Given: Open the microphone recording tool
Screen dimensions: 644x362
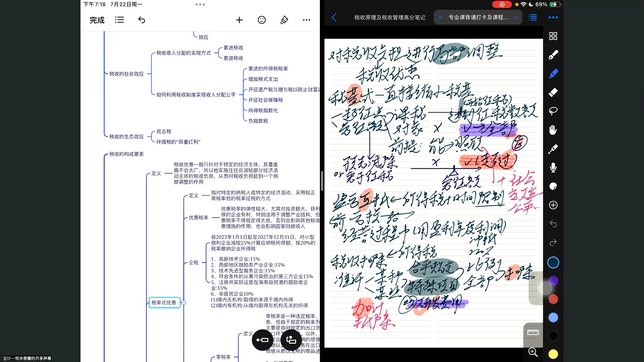Looking at the screenshot, I should 553,167.
